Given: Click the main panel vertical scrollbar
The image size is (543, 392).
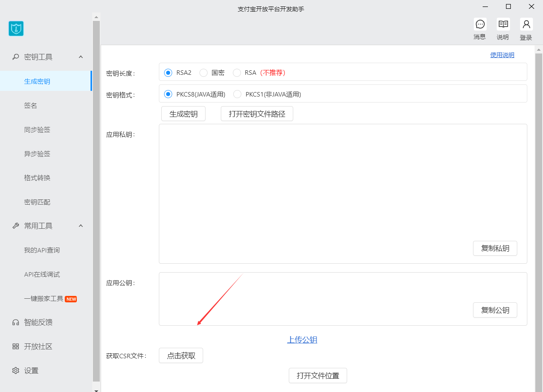Looking at the screenshot, I should point(539,222).
